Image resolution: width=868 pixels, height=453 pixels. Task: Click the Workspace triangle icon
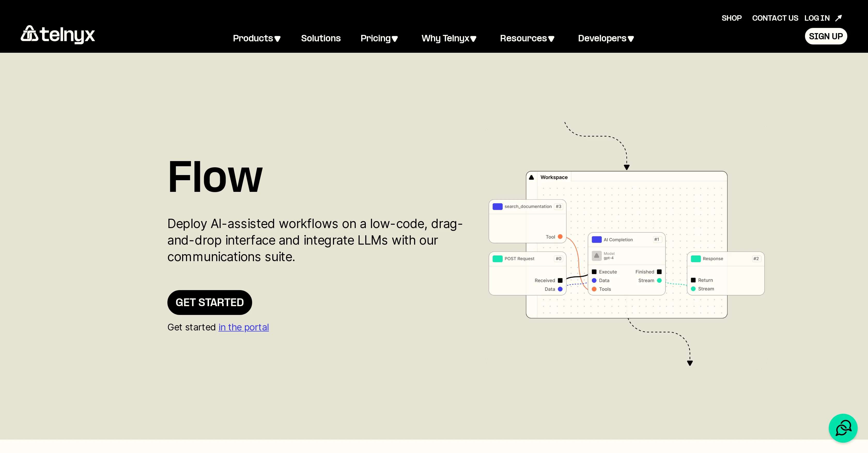pos(531,177)
